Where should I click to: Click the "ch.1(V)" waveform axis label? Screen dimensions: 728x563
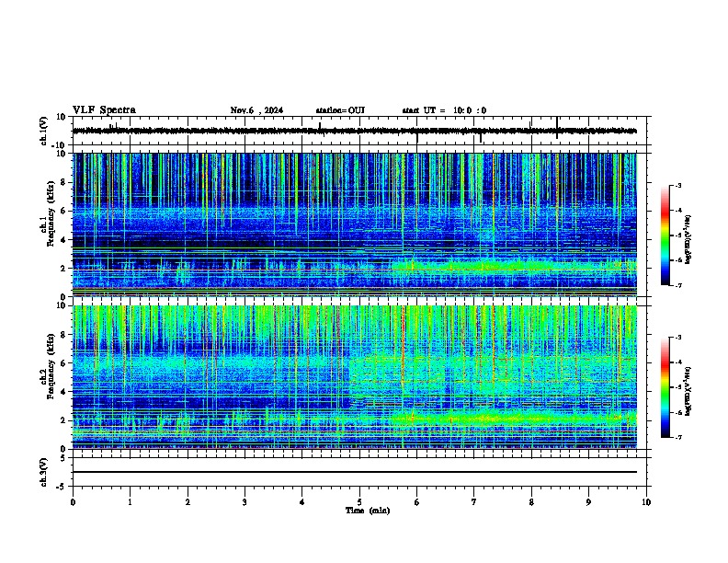click(x=44, y=131)
